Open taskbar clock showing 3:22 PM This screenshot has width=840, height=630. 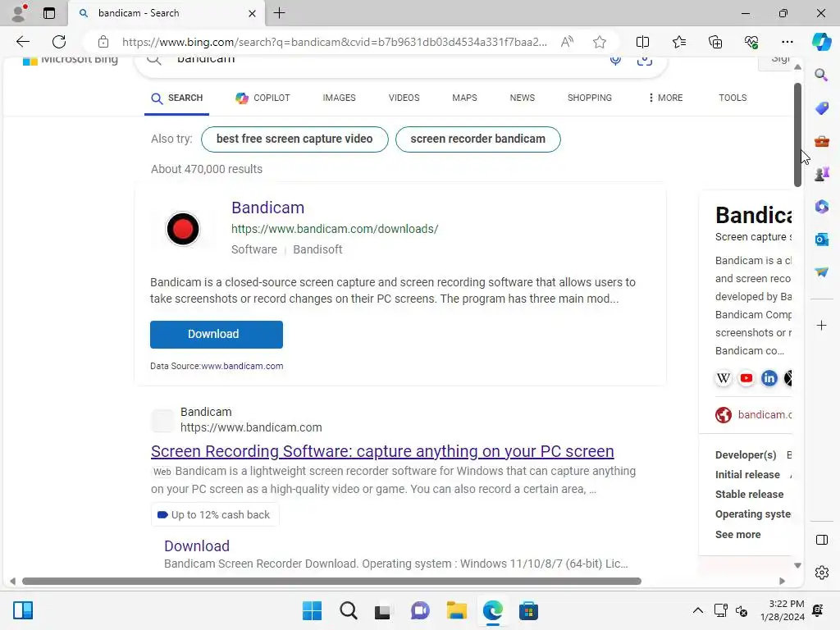tap(783, 610)
